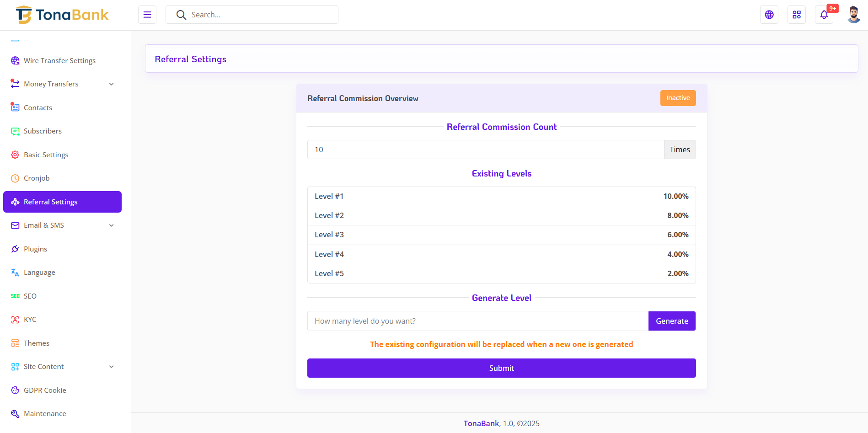Open Basic Settings from sidebar
Viewport: 868px width, 433px height.
[x=46, y=155]
